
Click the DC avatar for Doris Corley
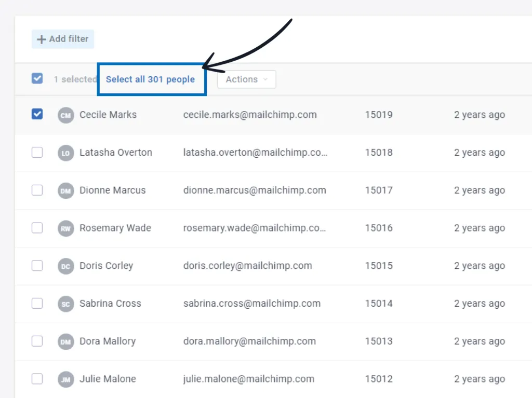pos(66,266)
